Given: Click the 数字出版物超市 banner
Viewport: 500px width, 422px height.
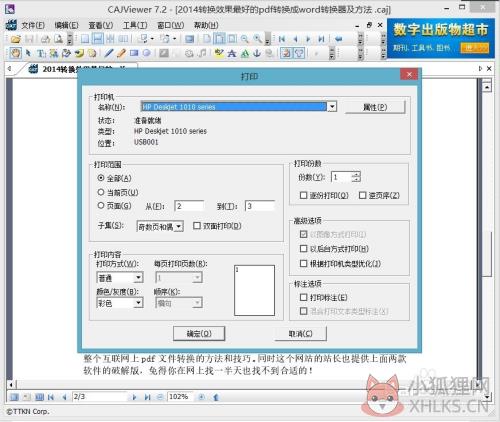Looking at the screenshot, I should [441, 38].
